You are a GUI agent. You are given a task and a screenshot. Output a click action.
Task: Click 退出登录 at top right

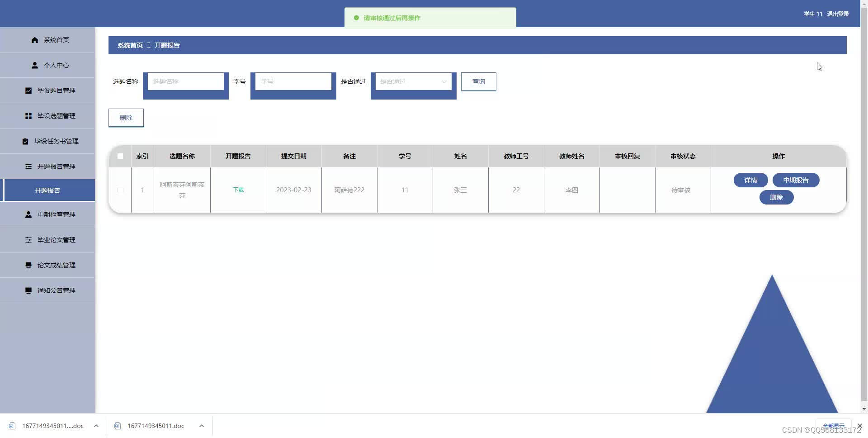[838, 14]
